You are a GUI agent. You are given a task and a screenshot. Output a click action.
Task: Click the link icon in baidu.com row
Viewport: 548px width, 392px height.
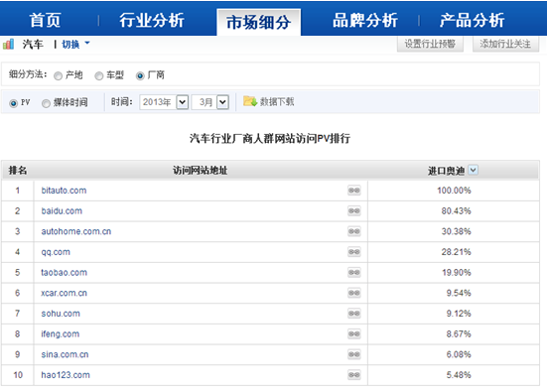[x=353, y=211]
